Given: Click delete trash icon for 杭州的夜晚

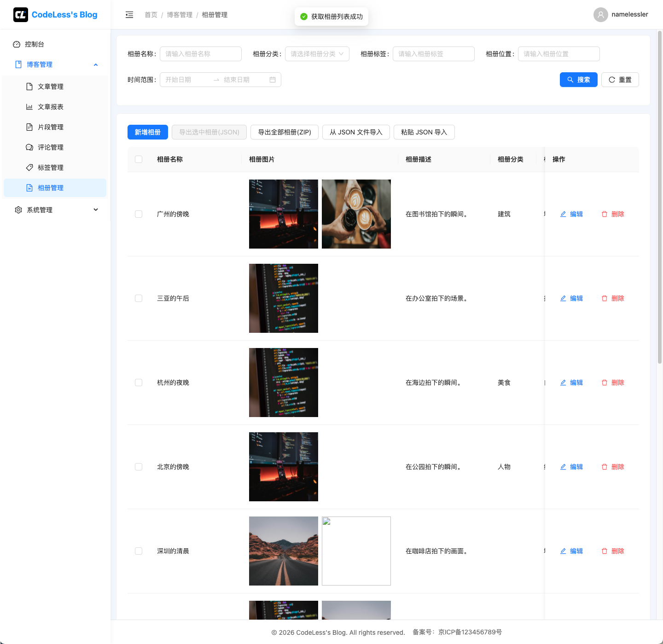Looking at the screenshot, I should 605,383.
